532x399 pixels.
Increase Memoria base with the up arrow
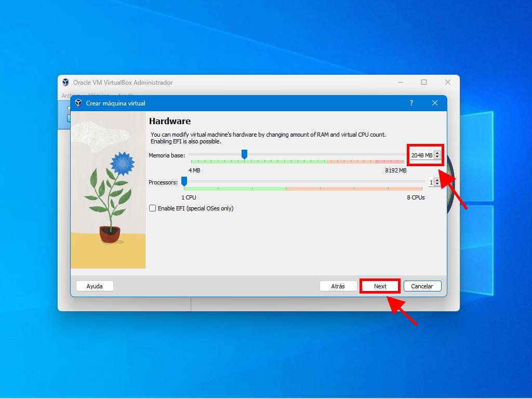pos(437,153)
